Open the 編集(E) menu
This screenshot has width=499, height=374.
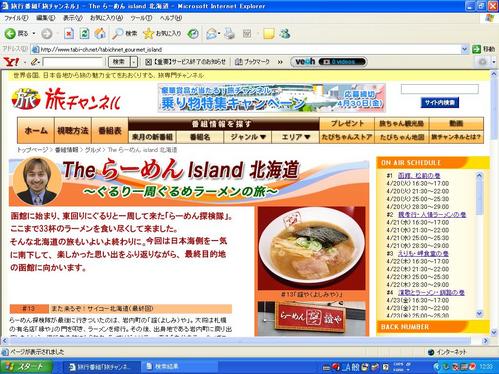click(x=45, y=18)
